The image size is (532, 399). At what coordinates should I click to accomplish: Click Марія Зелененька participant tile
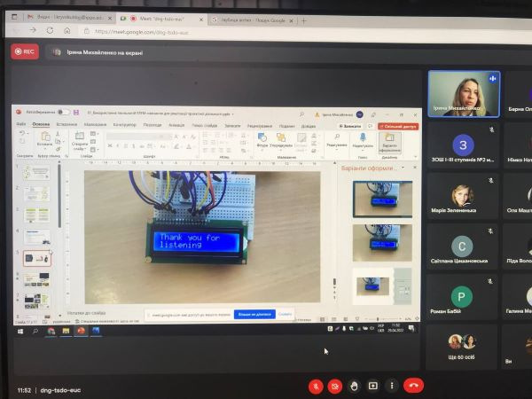[463, 196]
